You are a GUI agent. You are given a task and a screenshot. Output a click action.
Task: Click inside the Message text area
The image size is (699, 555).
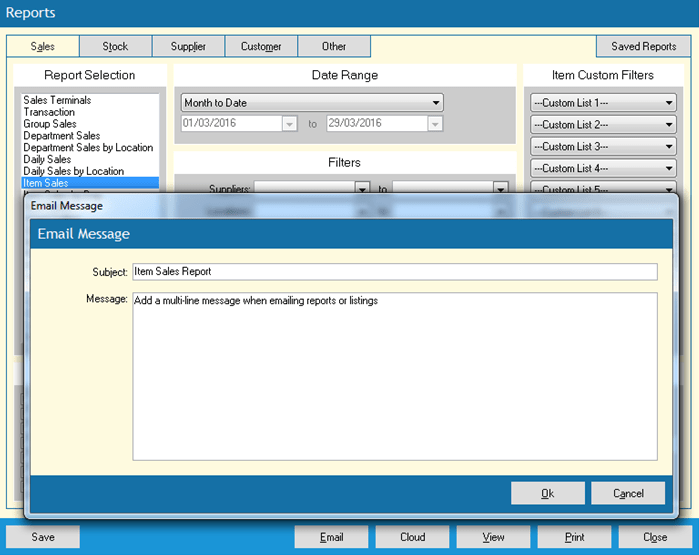point(394,375)
